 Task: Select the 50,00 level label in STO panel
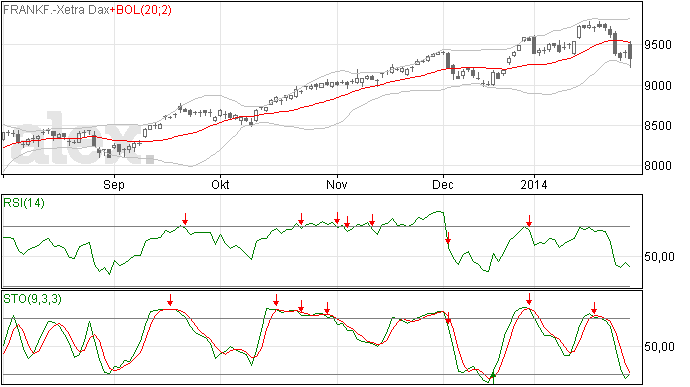click(x=659, y=347)
